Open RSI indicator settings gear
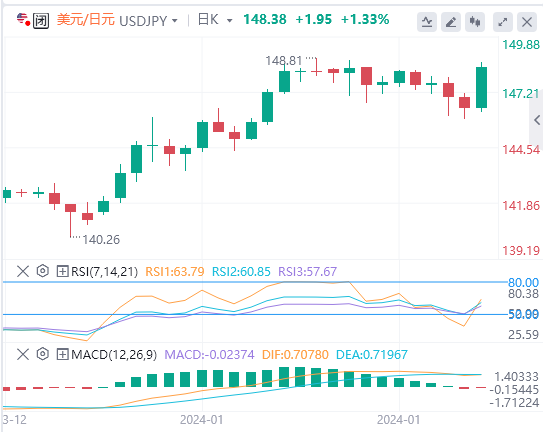543x432 pixels. (x=43, y=271)
